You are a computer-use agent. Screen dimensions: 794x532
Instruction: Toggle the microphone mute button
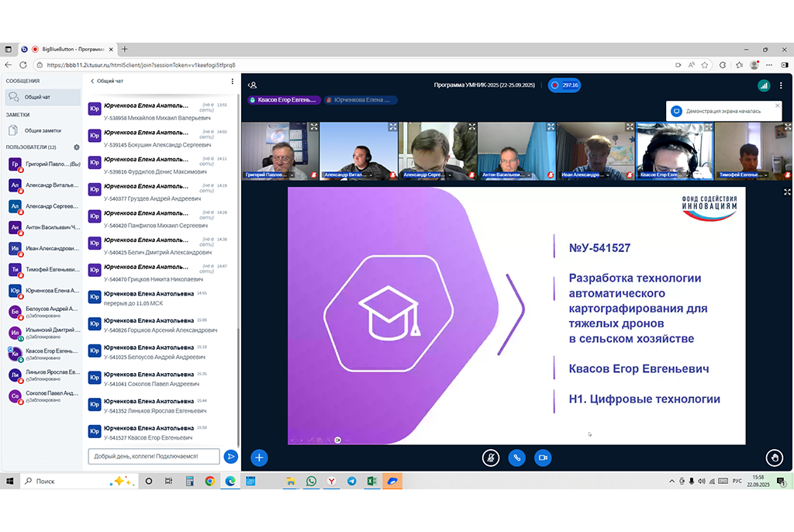pos(491,458)
